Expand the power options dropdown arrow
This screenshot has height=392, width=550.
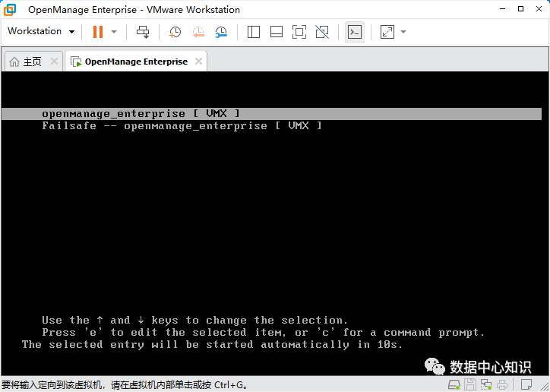click(114, 32)
